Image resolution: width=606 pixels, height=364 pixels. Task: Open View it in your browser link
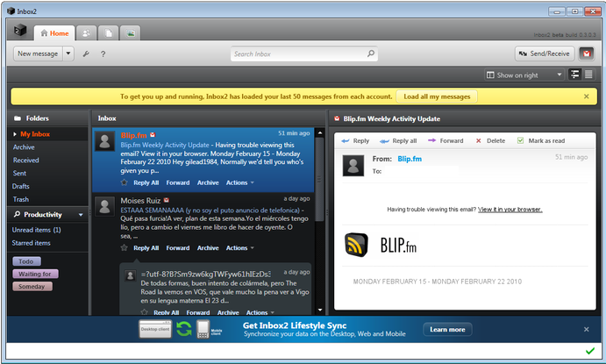click(x=510, y=210)
